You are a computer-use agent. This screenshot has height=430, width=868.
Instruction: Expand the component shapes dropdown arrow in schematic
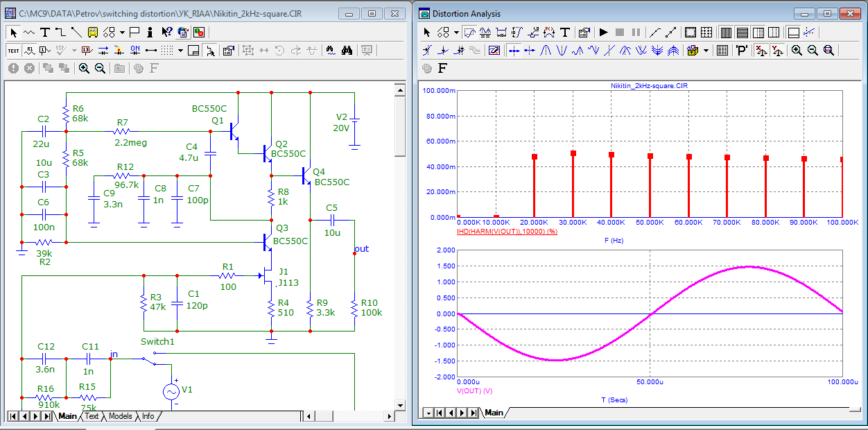pyautogui.click(x=122, y=32)
